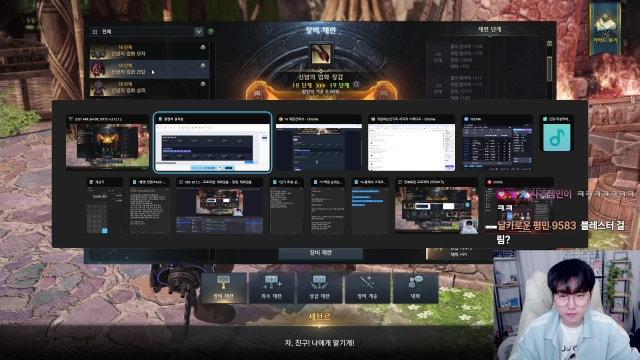Click the 장비 재련 confirm button
Screen dimensions: 640x360
coord(320,253)
